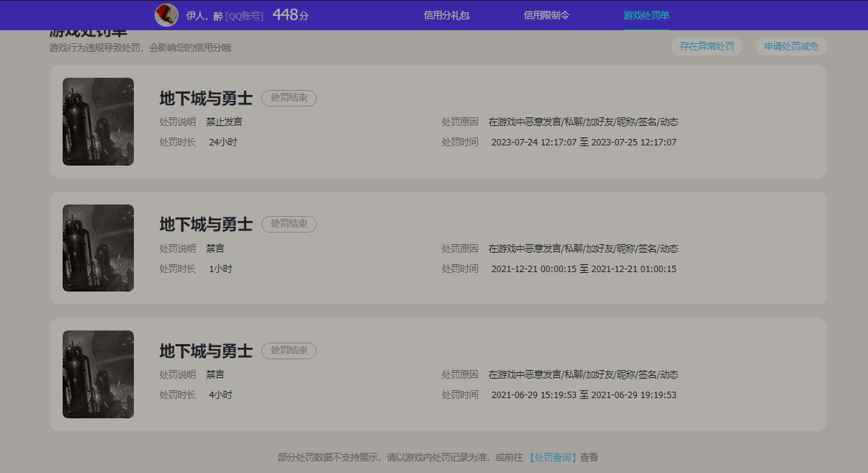Click 处罚结束 badge on the third penalty card

coord(289,351)
